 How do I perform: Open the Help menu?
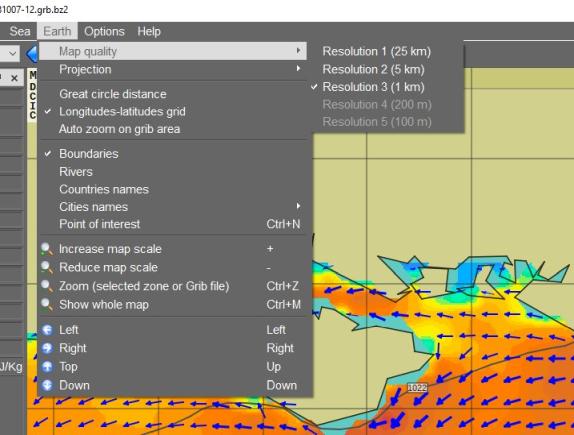[x=149, y=31]
